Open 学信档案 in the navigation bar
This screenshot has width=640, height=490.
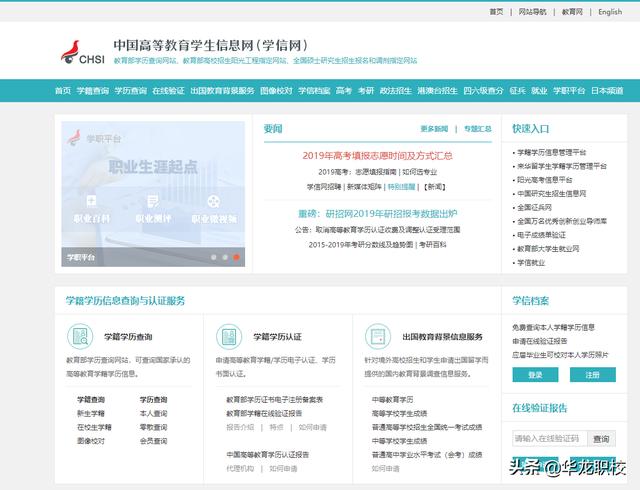click(x=314, y=91)
